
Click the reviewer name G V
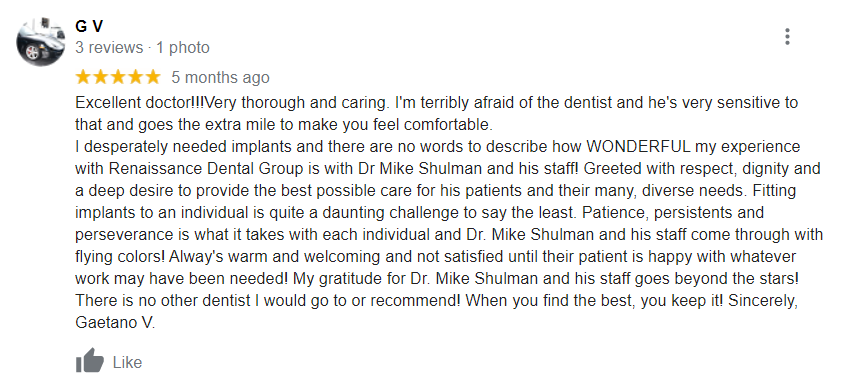(89, 26)
